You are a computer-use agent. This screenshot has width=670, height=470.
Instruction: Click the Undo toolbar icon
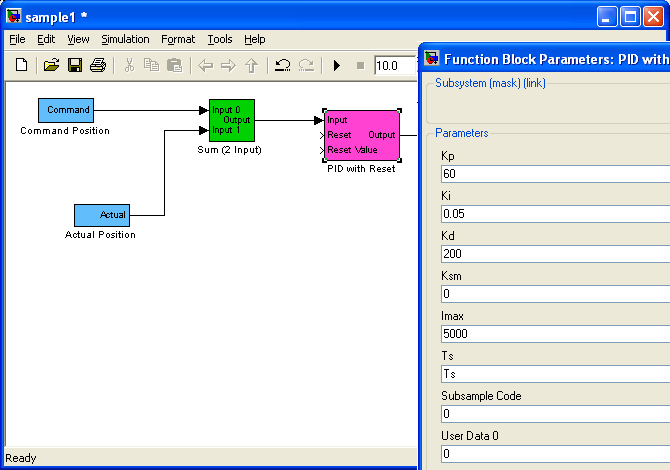[282, 65]
